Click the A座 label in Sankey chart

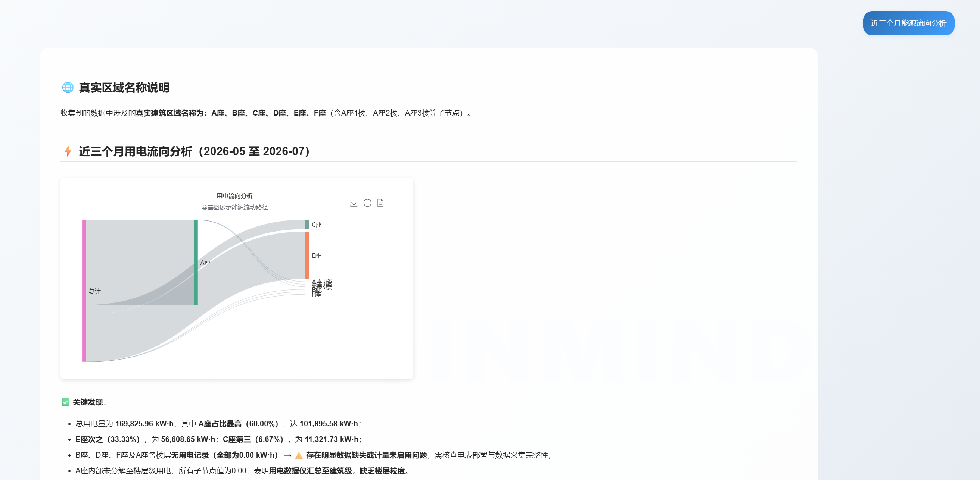pyautogui.click(x=205, y=263)
